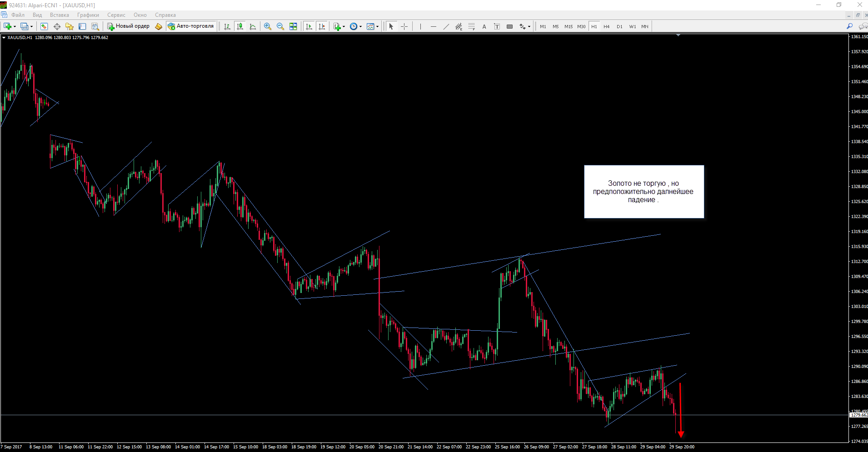Viewport: 868px width, 452px height.
Task: Open the Strategy Tester magnifier icon
Action: (x=95, y=26)
